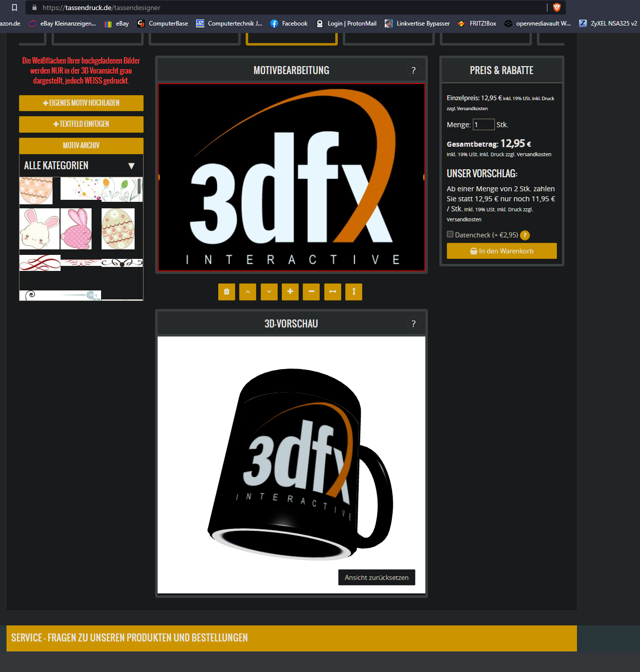Delete the selected motif with trash icon
The image size is (640, 672).
click(x=227, y=292)
